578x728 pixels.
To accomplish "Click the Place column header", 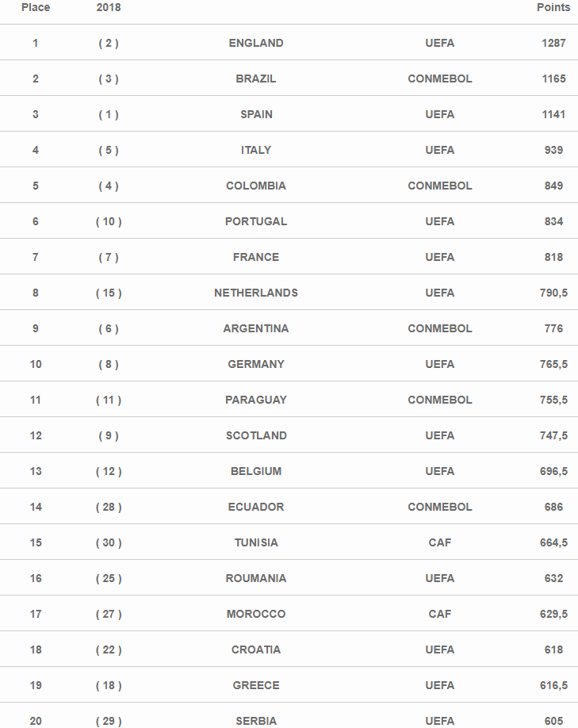I will click(x=36, y=7).
